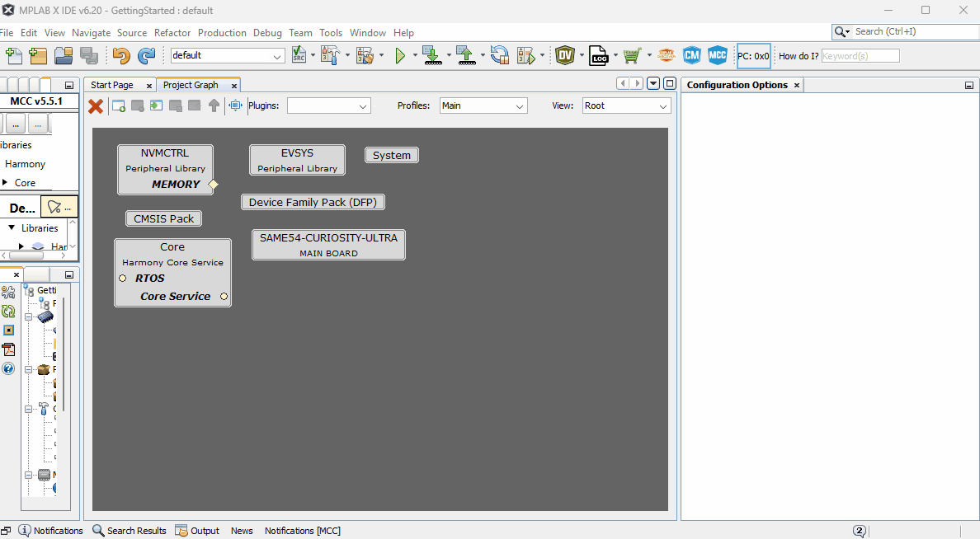Open the Profiles dropdown showing Main

pyautogui.click(x=483, y=106)
